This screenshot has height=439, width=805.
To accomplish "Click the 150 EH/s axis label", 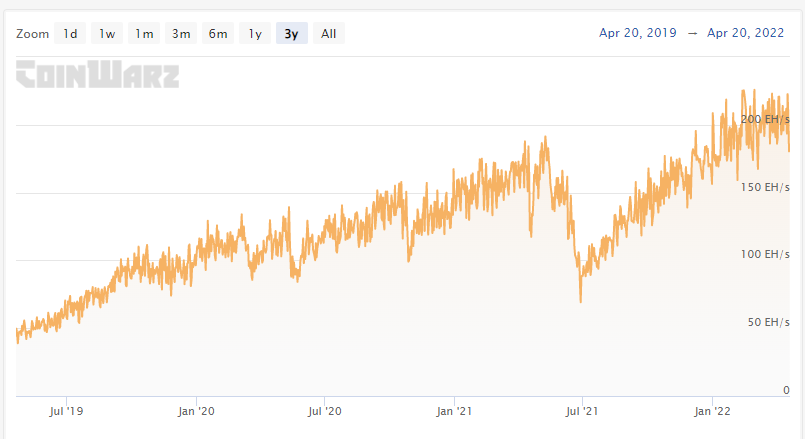I will [765, 187].
